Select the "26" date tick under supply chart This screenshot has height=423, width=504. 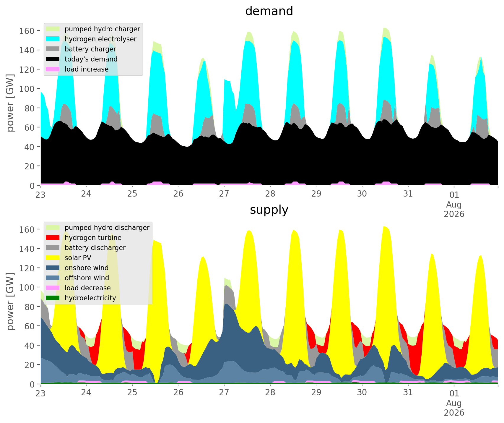[178, 393]
